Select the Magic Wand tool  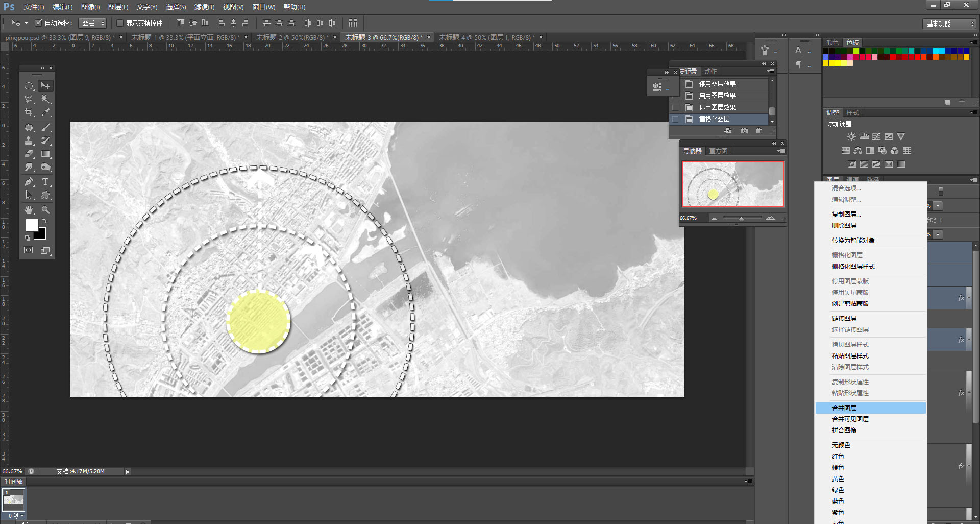click(x=45, y=99)
